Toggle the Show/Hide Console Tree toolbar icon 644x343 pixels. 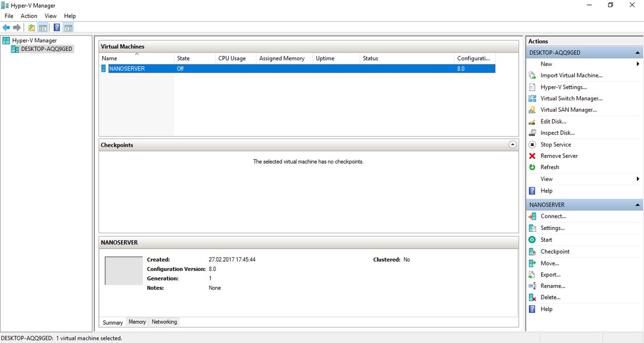43,28
